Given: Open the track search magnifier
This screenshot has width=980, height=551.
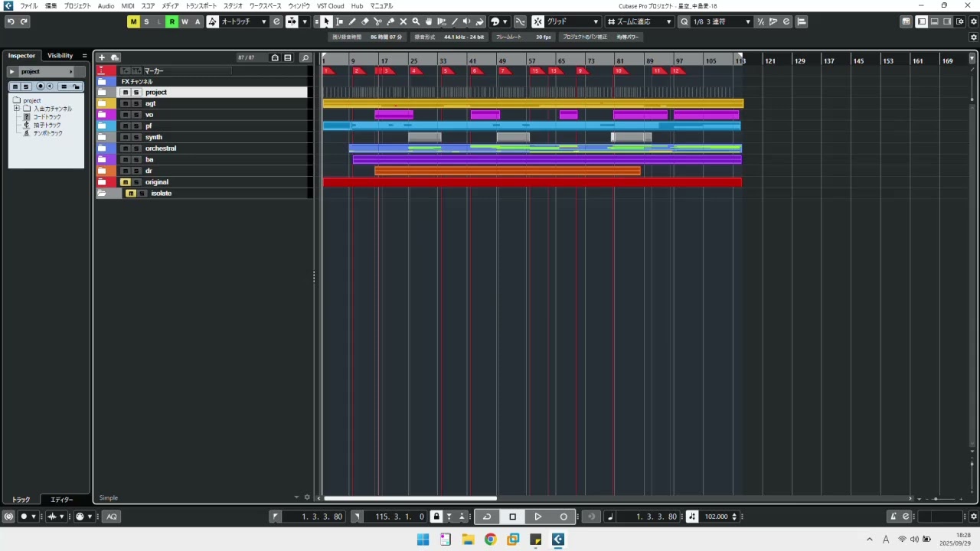Looking at the screenshot, I should 305,57.
